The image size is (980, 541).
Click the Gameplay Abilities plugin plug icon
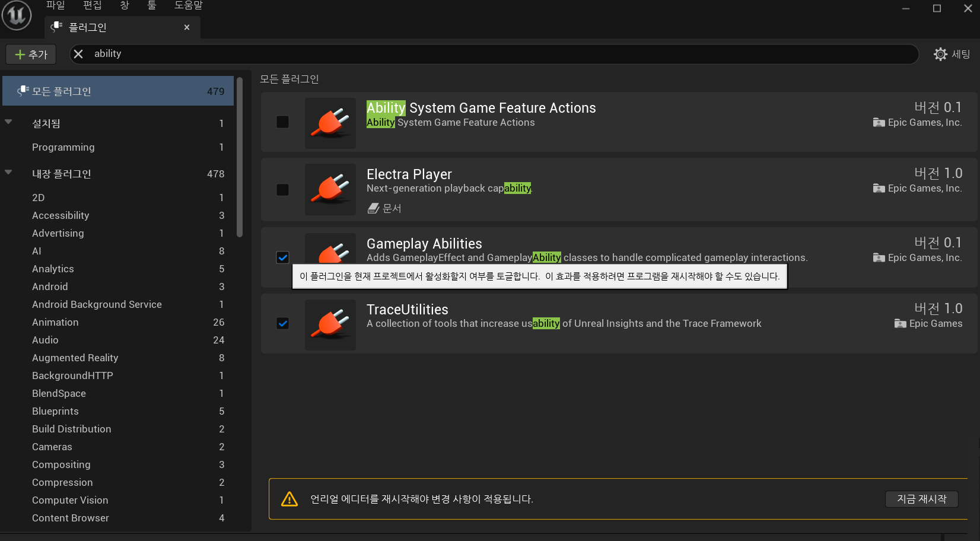pos(330,249)
